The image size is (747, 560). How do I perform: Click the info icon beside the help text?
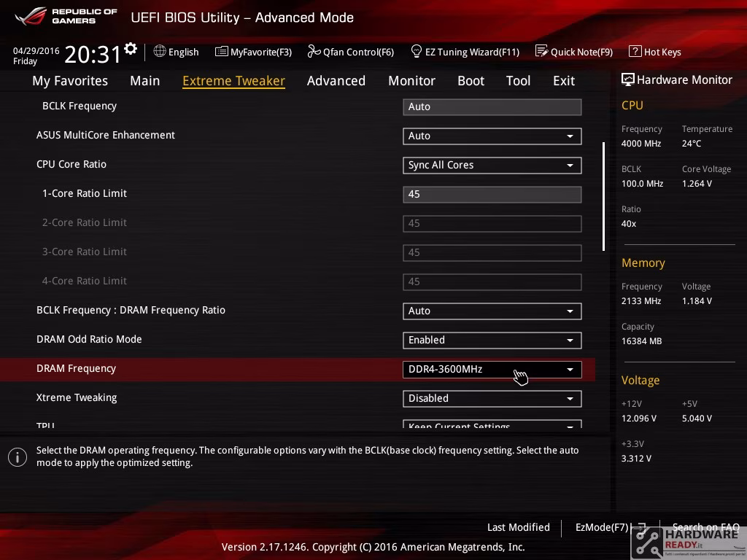pos(18,457)
